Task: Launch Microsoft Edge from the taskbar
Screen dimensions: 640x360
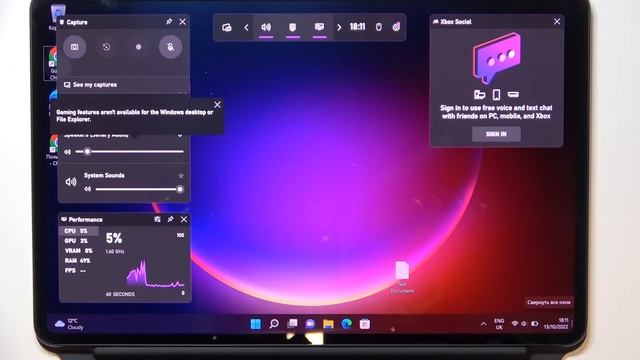Action: click(347, 324)
